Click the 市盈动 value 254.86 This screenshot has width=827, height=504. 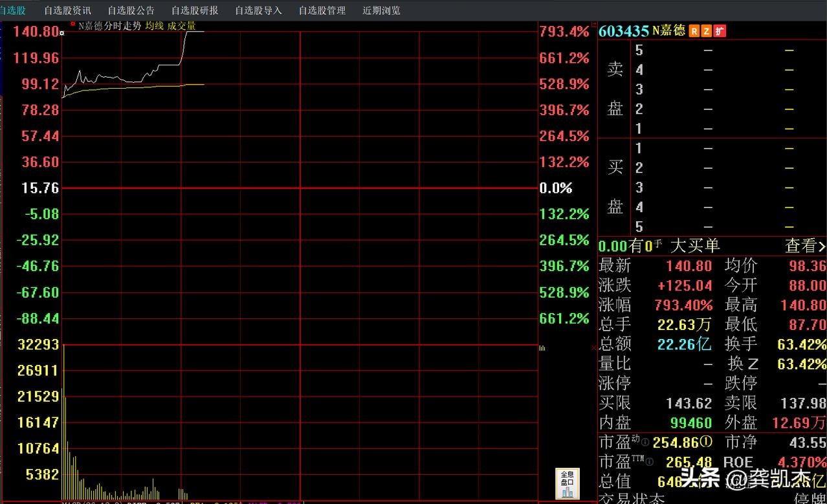click(676, 443)
